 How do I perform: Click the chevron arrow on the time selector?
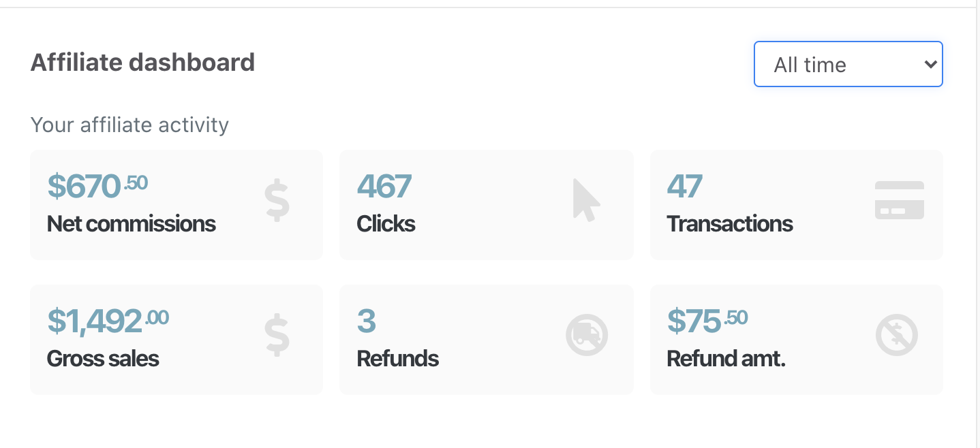930,65
